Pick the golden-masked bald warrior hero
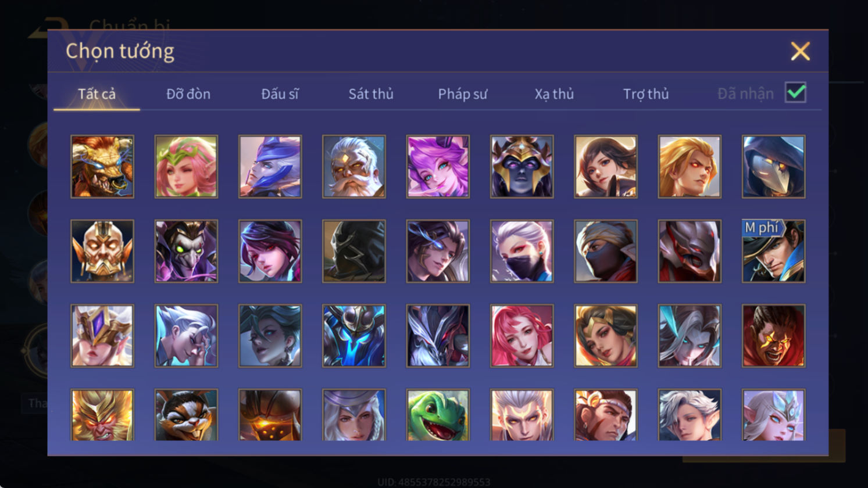Viewport: 868px width, 488px height. click(102, 251)
